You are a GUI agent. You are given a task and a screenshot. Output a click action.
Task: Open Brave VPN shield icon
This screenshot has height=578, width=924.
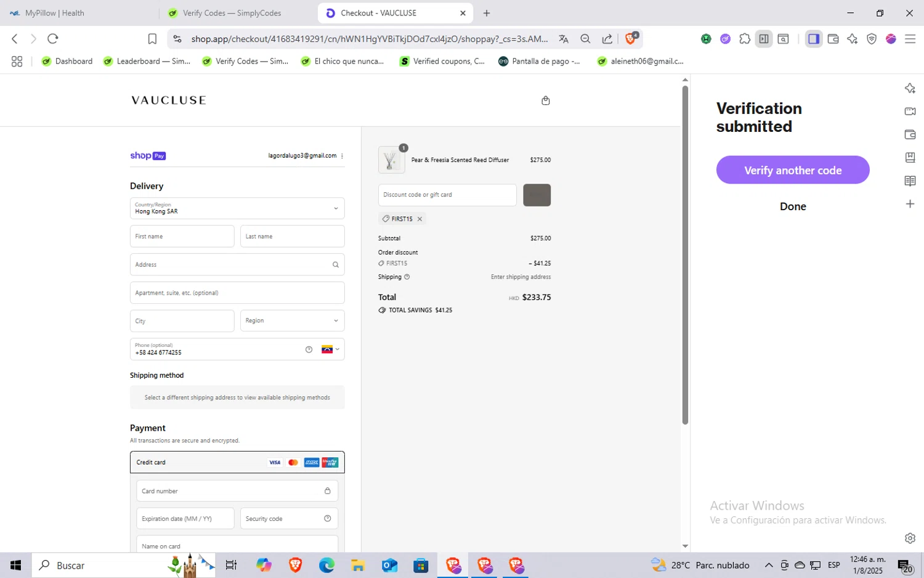pos(872,39)
